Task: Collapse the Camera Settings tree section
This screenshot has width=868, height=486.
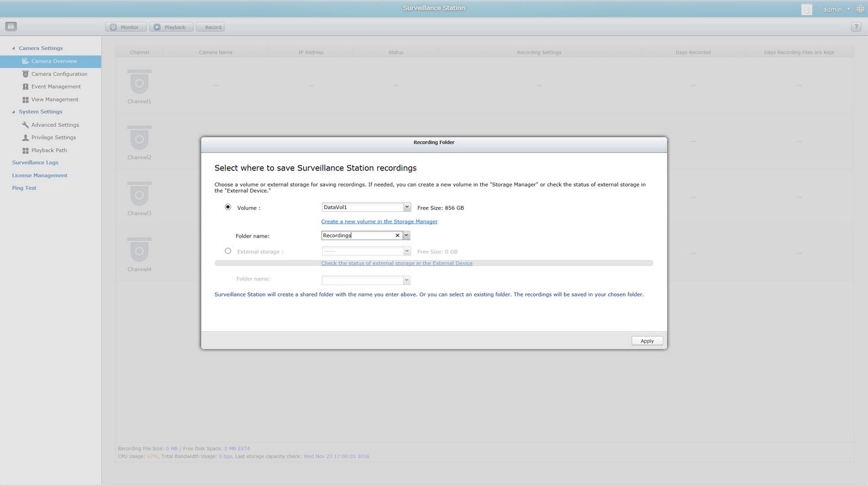Action: (14, 48)
